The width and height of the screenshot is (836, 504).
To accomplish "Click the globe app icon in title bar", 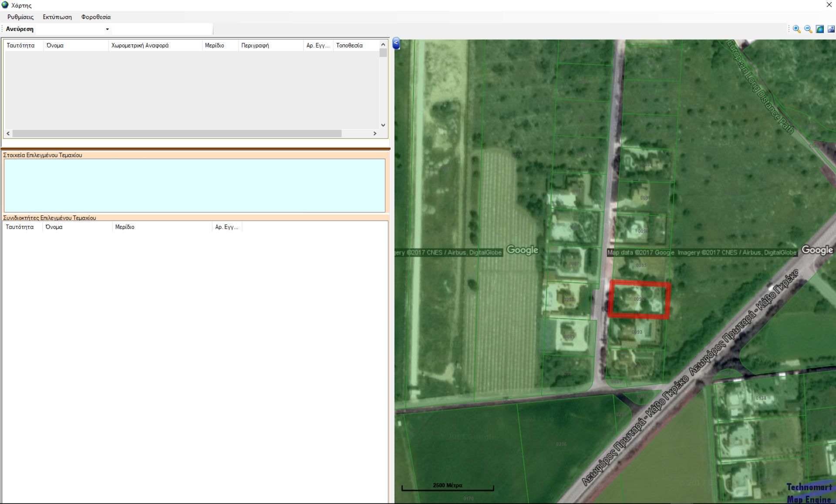I will coord(5,5).
